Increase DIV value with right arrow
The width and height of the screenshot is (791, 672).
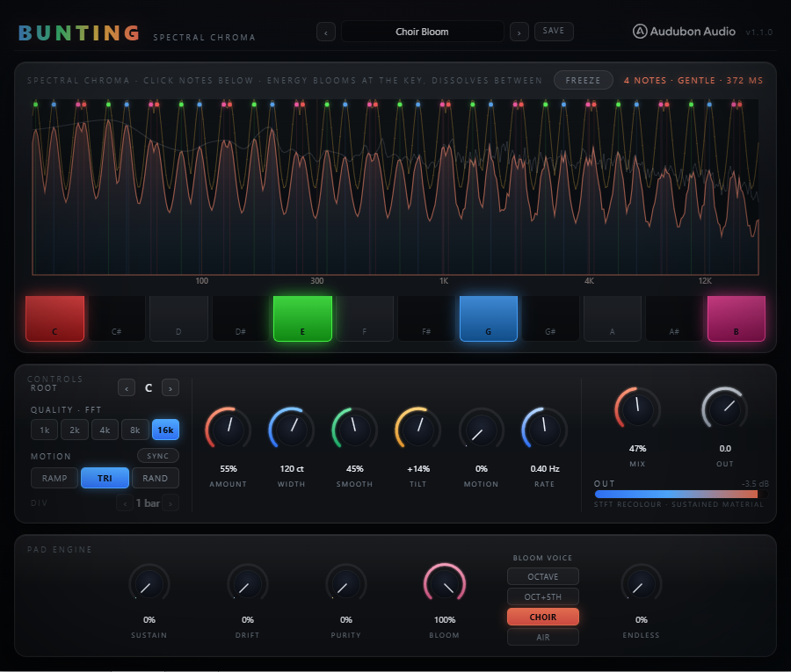(x=171, y=503)
